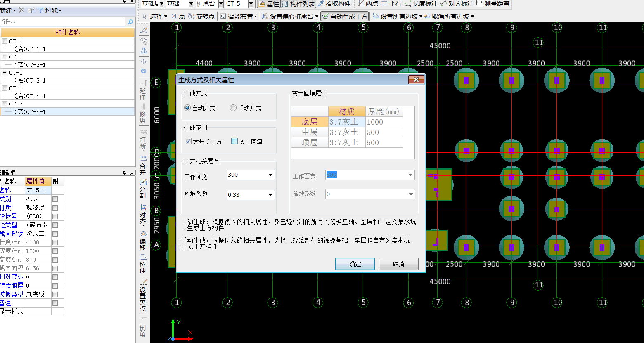
Task: Open the 设置偏心桩承台 menu
Action: click(290, 16)
